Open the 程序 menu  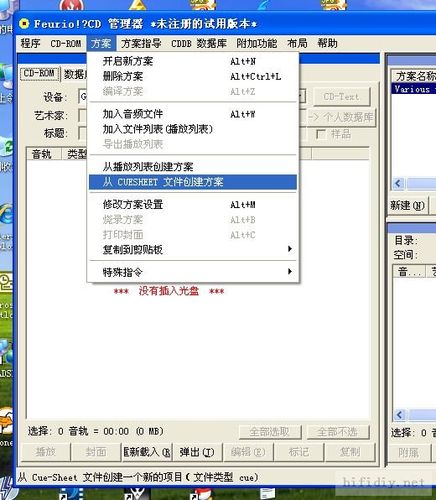pos(30,43)
